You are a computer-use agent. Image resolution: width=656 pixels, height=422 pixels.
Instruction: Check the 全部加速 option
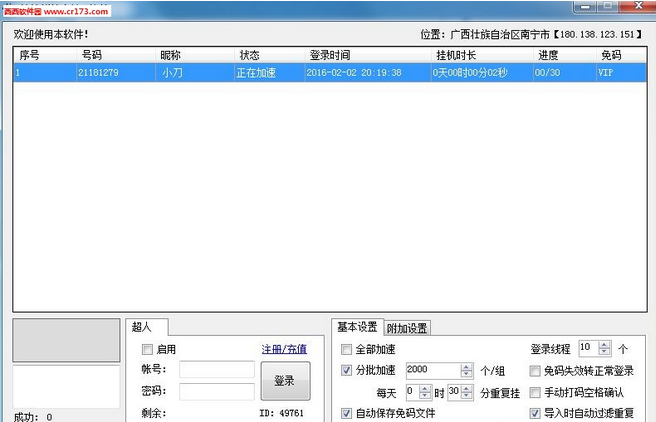pos(347,349)
